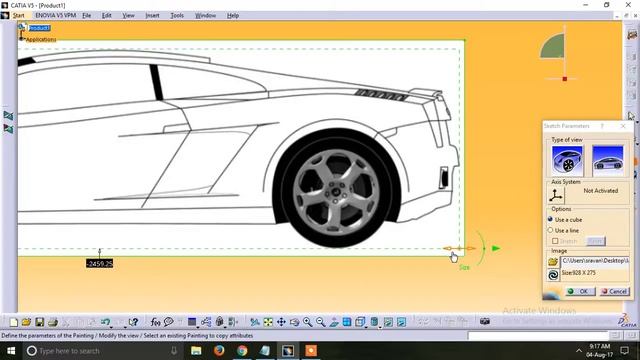Click the Cancel button

coord(614,291)
